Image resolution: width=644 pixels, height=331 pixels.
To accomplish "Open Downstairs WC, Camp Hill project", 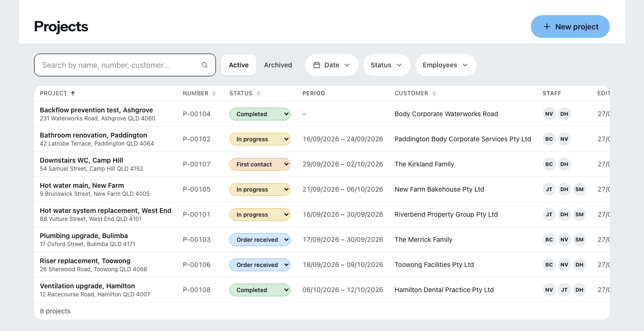I will 81,160.
